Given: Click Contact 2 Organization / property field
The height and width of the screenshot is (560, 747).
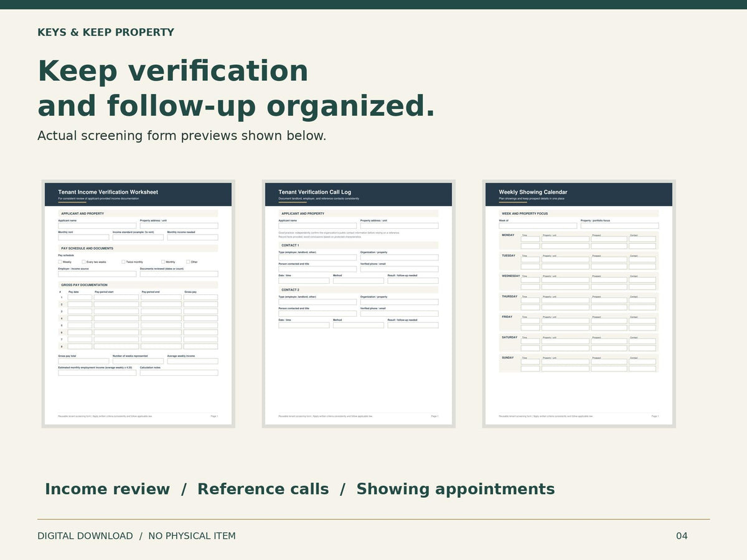Looking at the screenshot, I should pyautogui.click(x=399, y=302).
